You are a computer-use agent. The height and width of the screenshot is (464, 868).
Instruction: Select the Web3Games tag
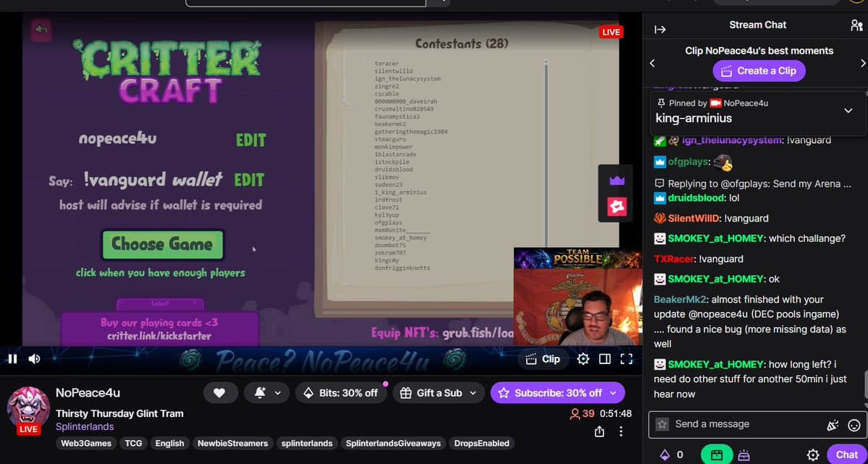[86, 443]
